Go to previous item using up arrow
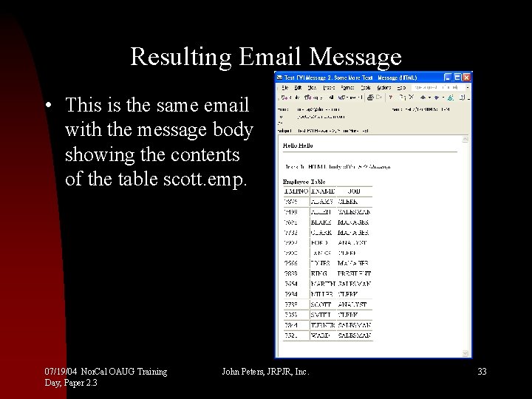 tap(423, 98)
